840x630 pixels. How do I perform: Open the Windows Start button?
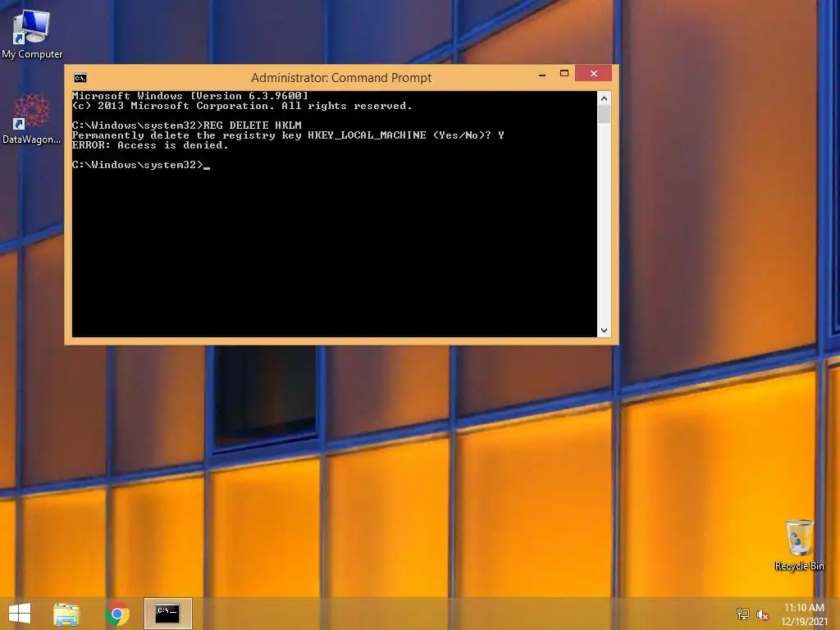[x=20, y=614]
